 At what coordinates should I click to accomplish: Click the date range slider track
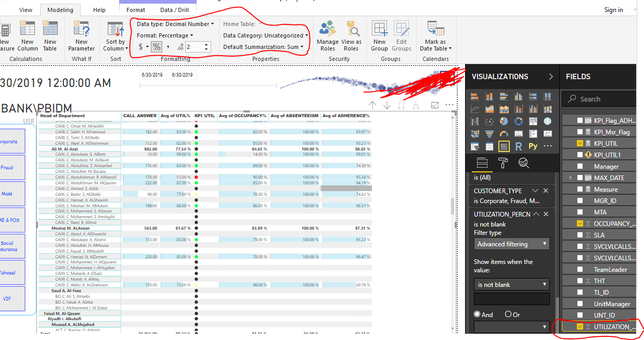208,85
